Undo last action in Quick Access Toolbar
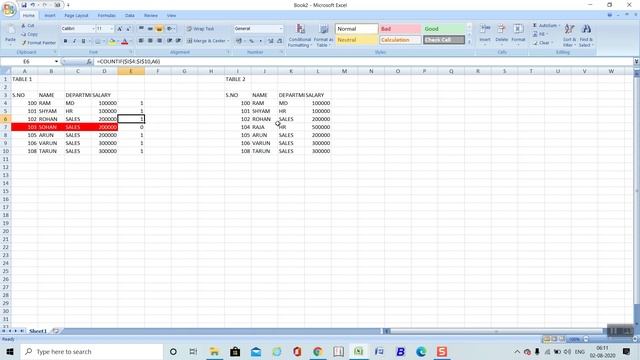This screenshot has height=360, width=640. [x=33, y=5]
